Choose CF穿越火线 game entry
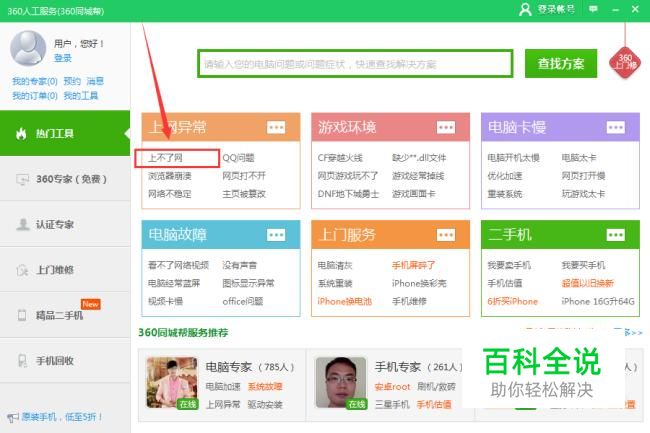 point(340,158)
